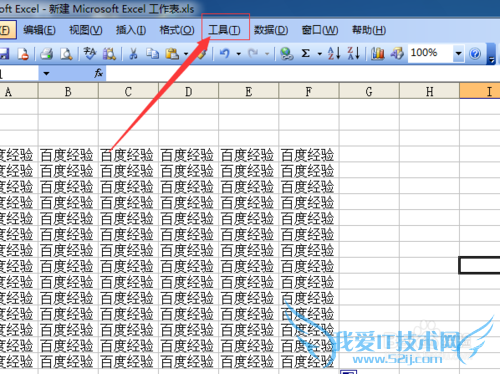The image size is (500, 374).
Task: Open Toolbar Options at toolbar end
Action: (491, 54)
